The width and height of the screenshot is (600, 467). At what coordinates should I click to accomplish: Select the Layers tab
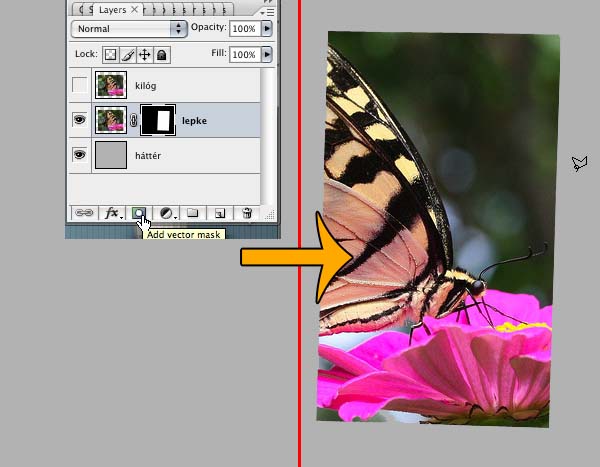pos(112,9)
